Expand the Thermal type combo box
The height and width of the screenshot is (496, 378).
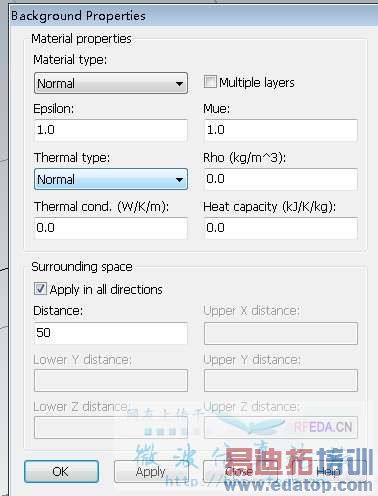(111, 179)
